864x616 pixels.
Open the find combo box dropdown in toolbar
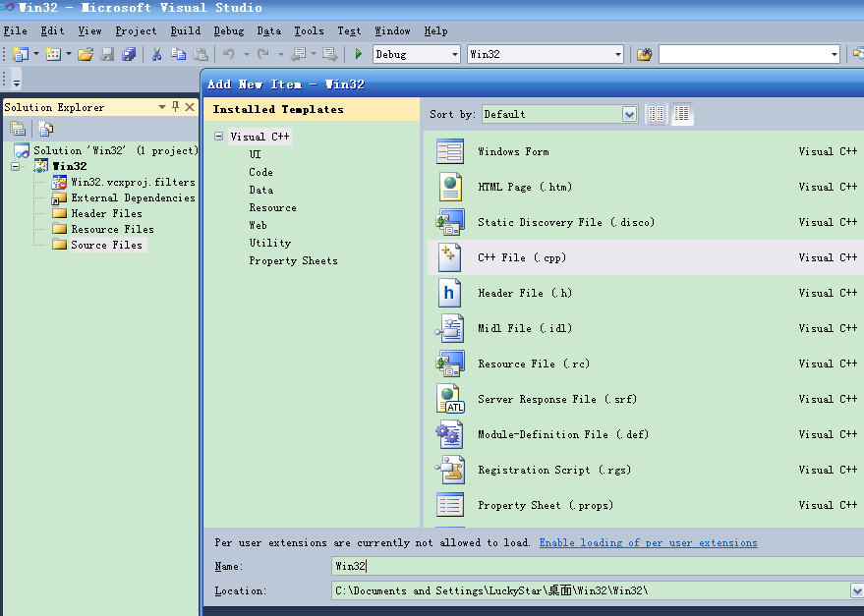pyautogui.click(x=834, y=54)
